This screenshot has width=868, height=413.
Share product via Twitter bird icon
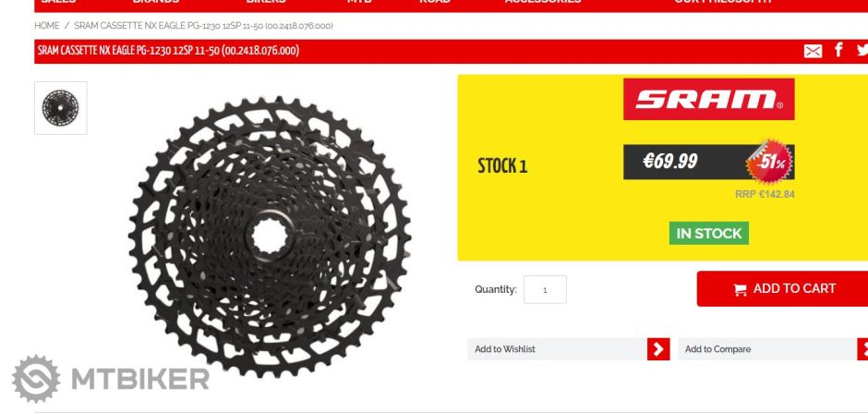[862, 51]
